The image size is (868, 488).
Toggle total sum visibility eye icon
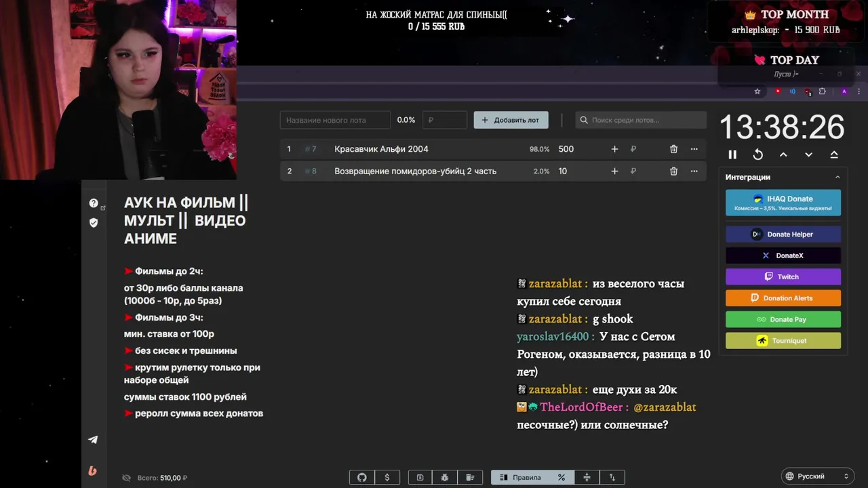(126, 478)
